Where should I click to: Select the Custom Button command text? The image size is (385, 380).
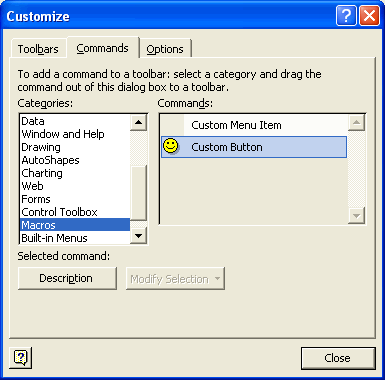[227, 147]
